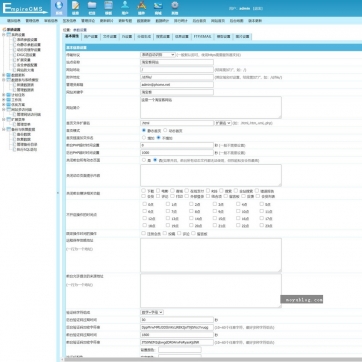Open the 传输协议 protocol dropdown
The width and height of the screenshot is (362, 362).
click(158, 54)
